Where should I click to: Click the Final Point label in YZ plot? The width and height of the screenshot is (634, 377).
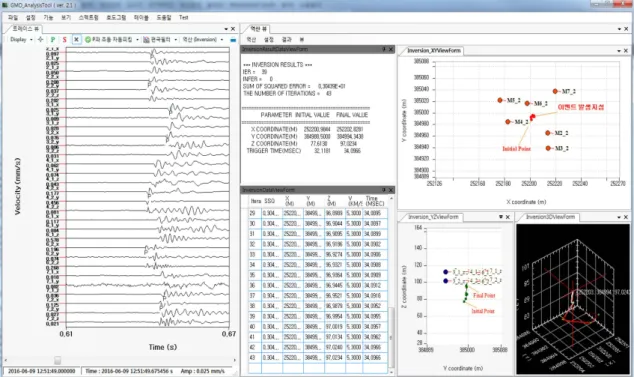tap(484, 296)
